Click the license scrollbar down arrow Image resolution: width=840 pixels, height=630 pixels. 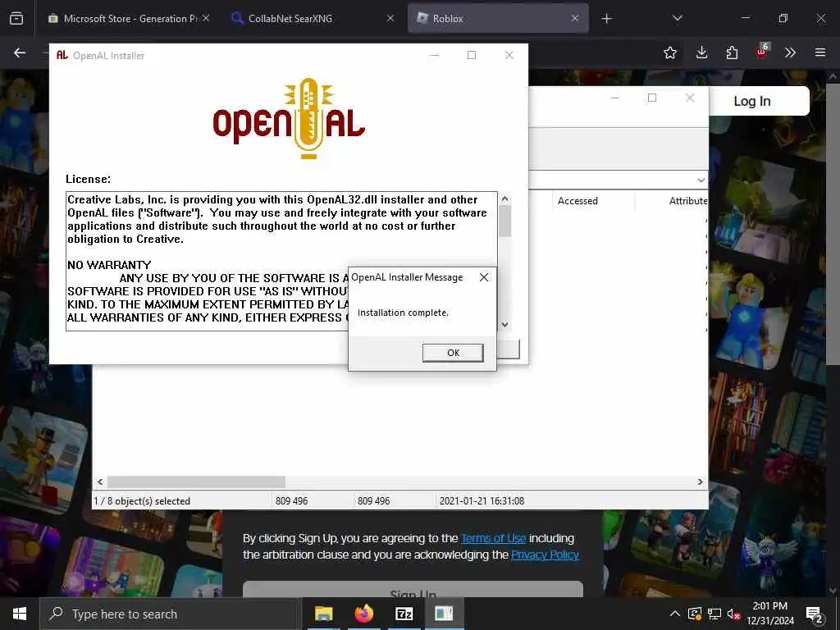click(x=504, y=324)
